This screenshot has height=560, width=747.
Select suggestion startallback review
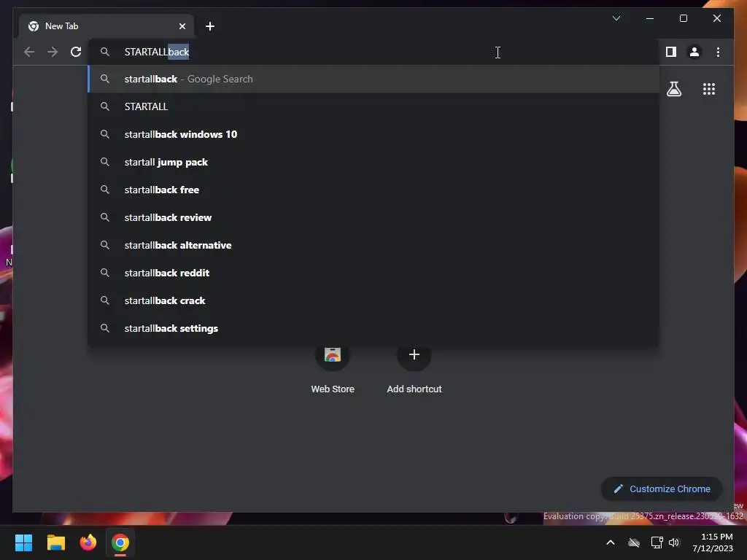(x=374, y=217)
